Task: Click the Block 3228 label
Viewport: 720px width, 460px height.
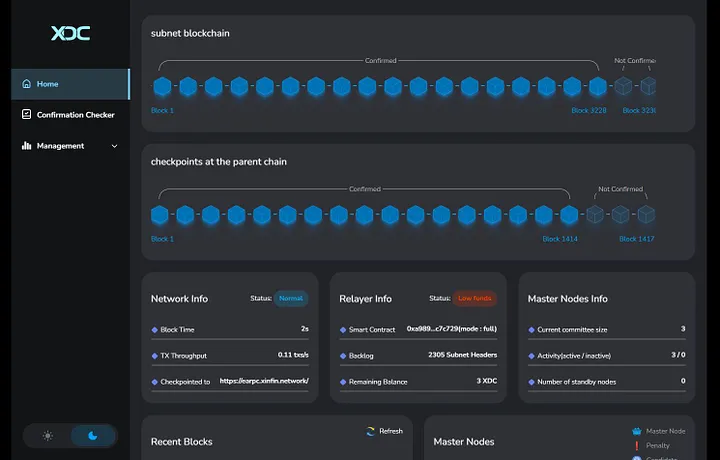Action: [x=588, y=111]
